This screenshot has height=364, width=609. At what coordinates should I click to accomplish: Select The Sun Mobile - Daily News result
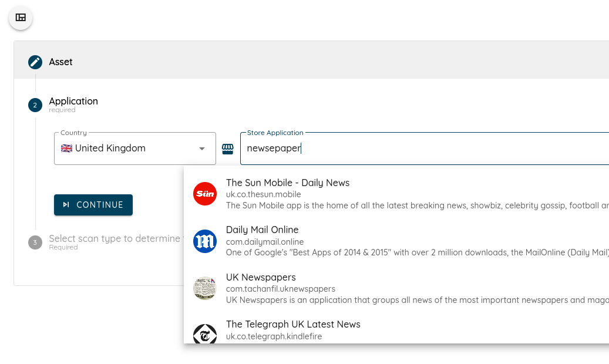[x=396, y=194]
